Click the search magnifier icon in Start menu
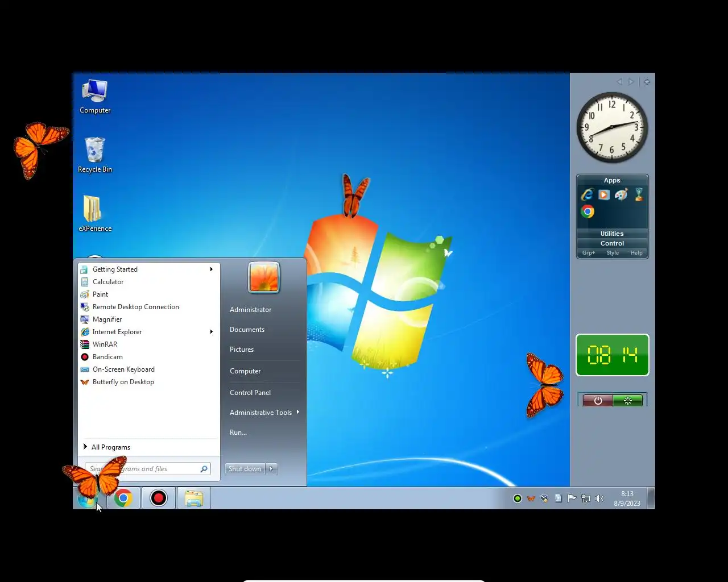This screenshot has height=582, width=728. pyautogui.click(x=204, y=469)
